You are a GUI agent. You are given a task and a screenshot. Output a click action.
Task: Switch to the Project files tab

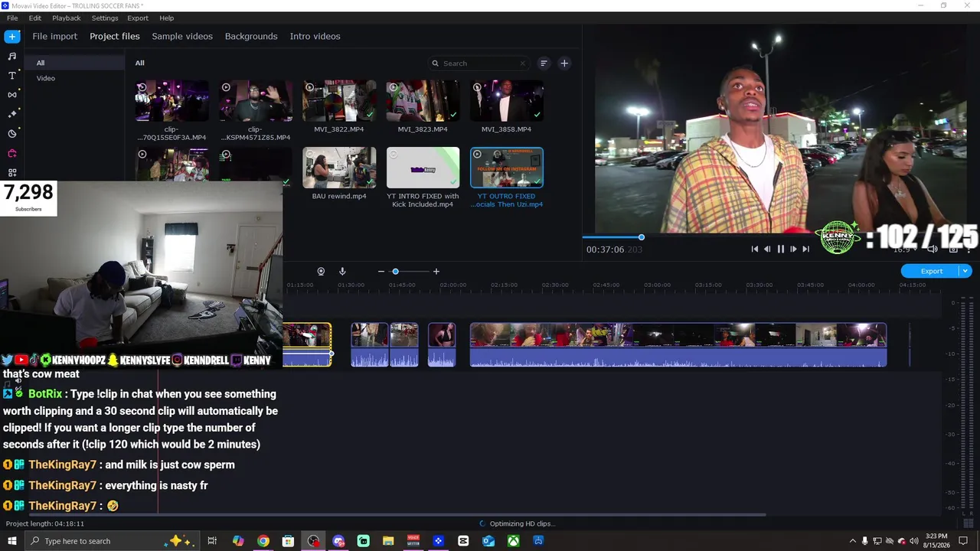[115, 36]
